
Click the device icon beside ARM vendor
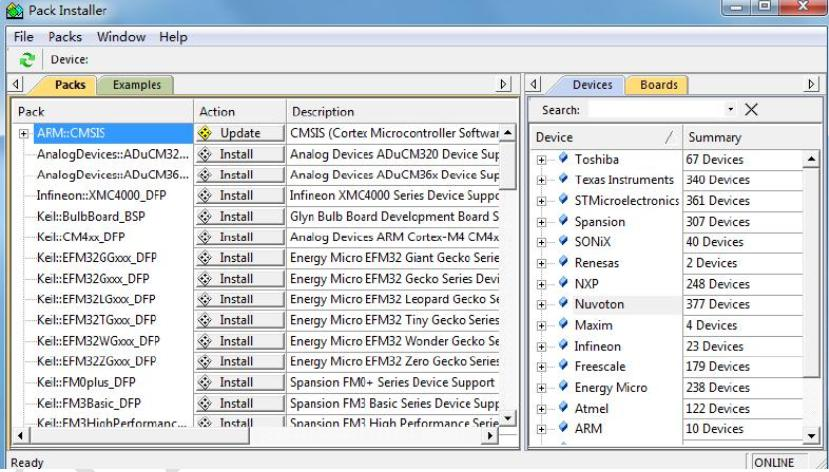click(564, 428)
